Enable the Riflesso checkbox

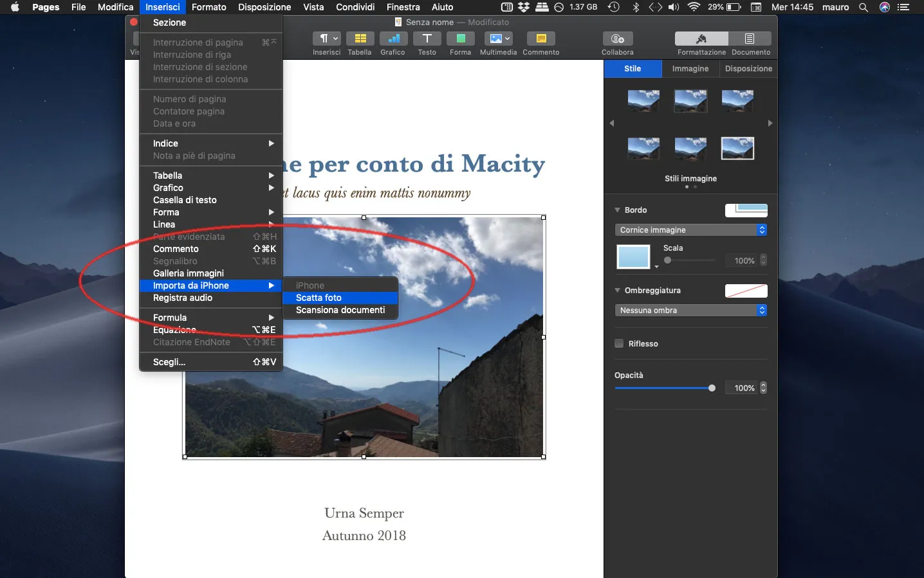coord(619,343)
